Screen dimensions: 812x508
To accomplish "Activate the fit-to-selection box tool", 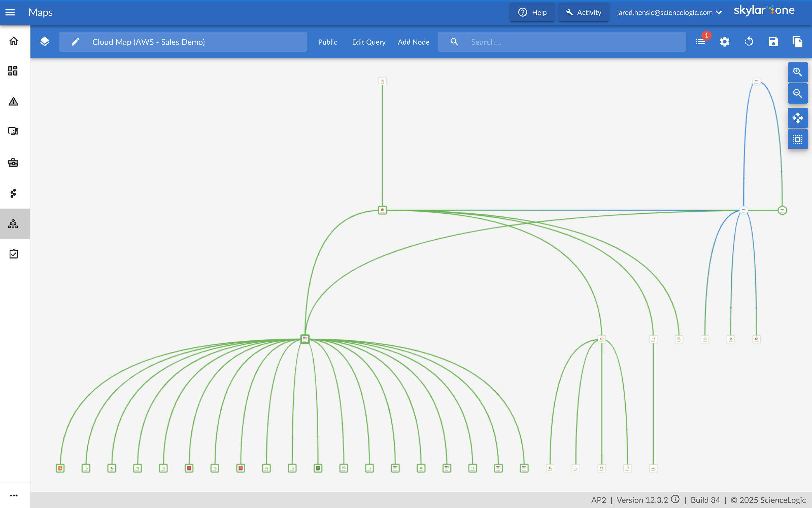I will tap(798, 139).
